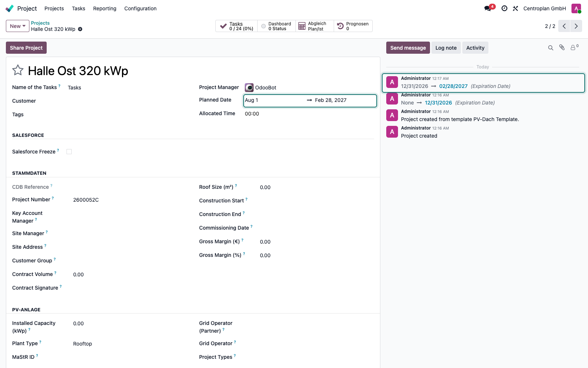Screen dimensions: 588x368
Task: Go to the previous project record
Action: [x=564, y=26]
